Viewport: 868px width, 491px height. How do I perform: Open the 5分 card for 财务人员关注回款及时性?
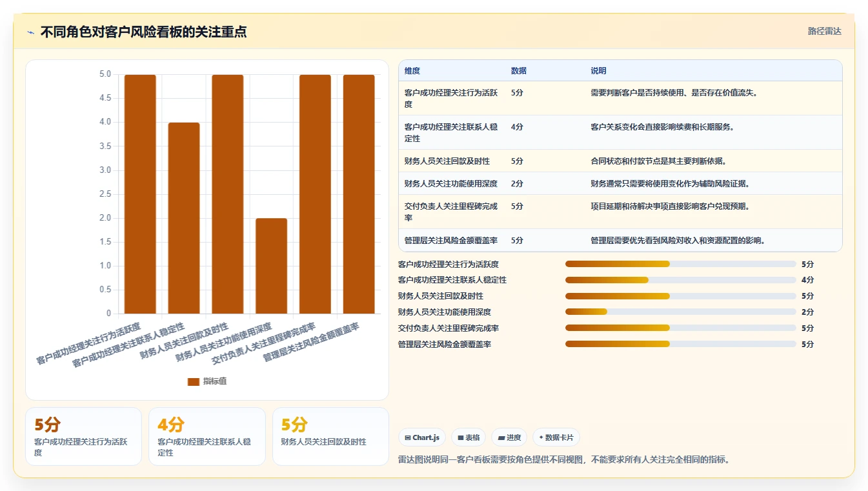coord(330,436)
